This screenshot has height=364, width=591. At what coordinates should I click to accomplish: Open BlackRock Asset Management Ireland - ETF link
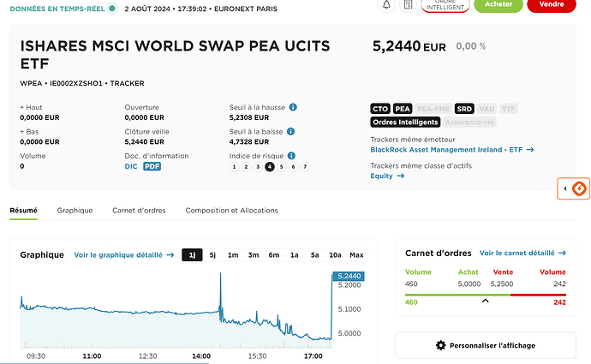[x=452, y=150]
